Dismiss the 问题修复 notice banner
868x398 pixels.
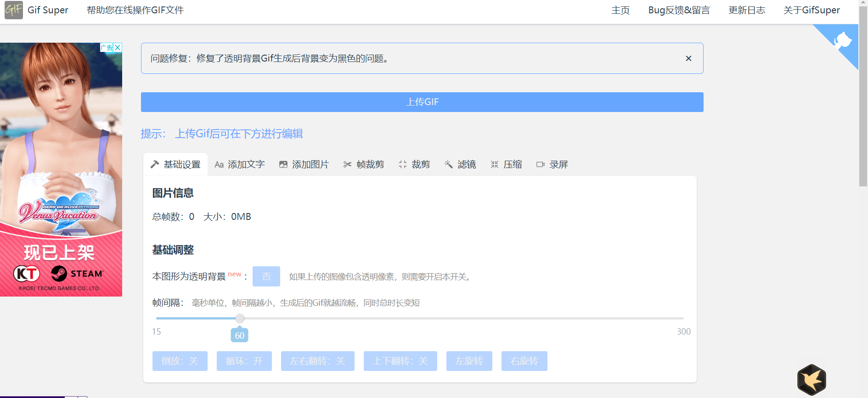click(688, 58)
